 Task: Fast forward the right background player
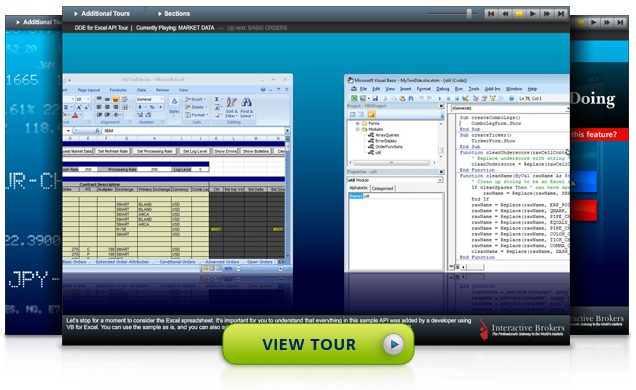pyautogui.click(x=607, y=22)
